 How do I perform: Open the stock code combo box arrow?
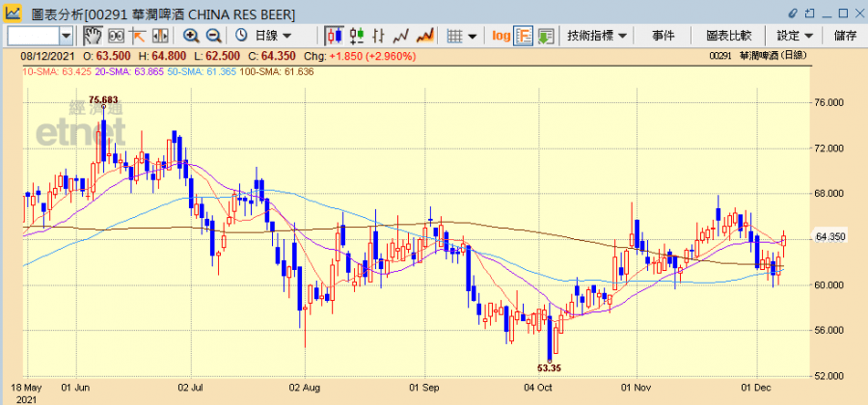(x=66, y=36)
